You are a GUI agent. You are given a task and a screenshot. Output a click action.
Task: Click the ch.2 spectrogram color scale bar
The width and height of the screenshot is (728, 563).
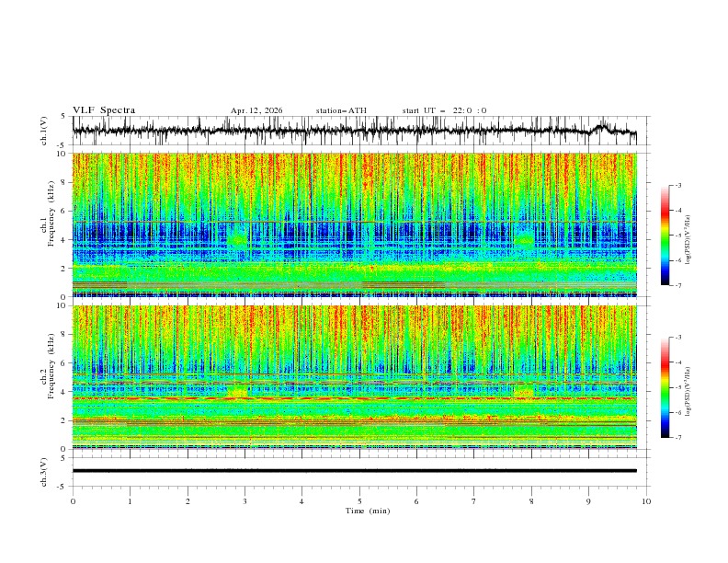point(665,387)
